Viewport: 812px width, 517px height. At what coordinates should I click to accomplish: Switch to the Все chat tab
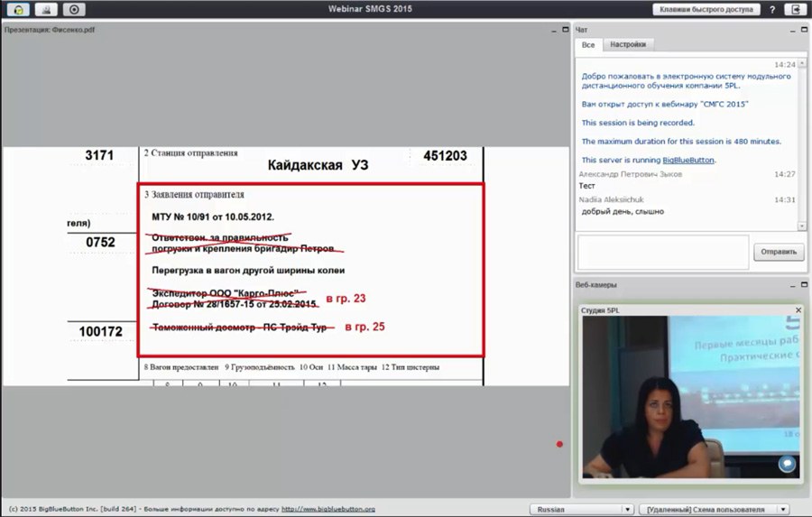click(x=587, y=44)
